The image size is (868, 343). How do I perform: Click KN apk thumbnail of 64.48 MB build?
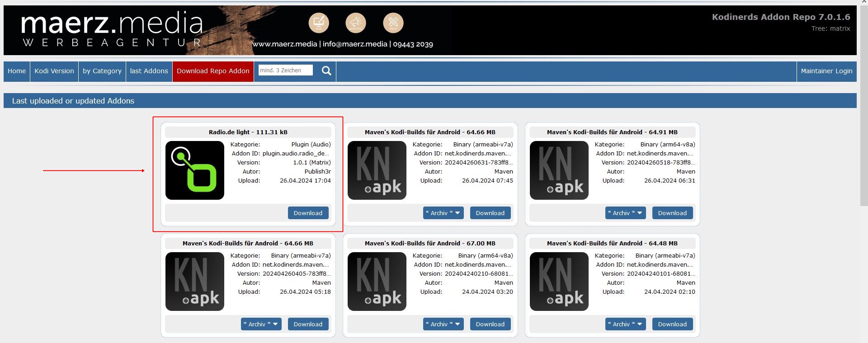[559, 282]
